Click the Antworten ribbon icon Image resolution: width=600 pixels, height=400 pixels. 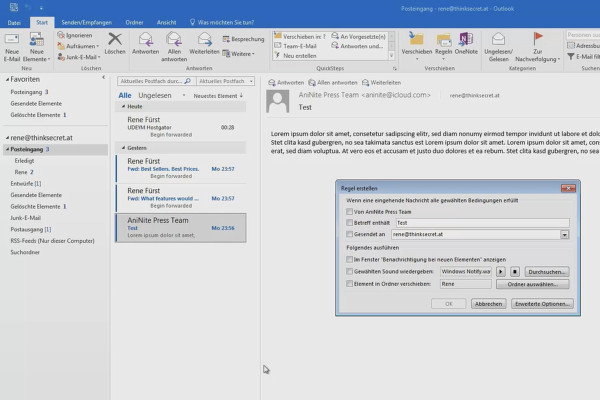(x=145, y=39)
